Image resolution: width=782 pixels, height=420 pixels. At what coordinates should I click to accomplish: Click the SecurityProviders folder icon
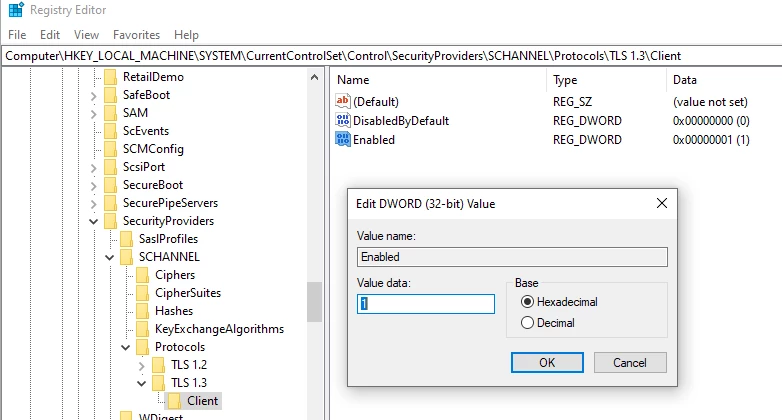click(x=110, y=220)
